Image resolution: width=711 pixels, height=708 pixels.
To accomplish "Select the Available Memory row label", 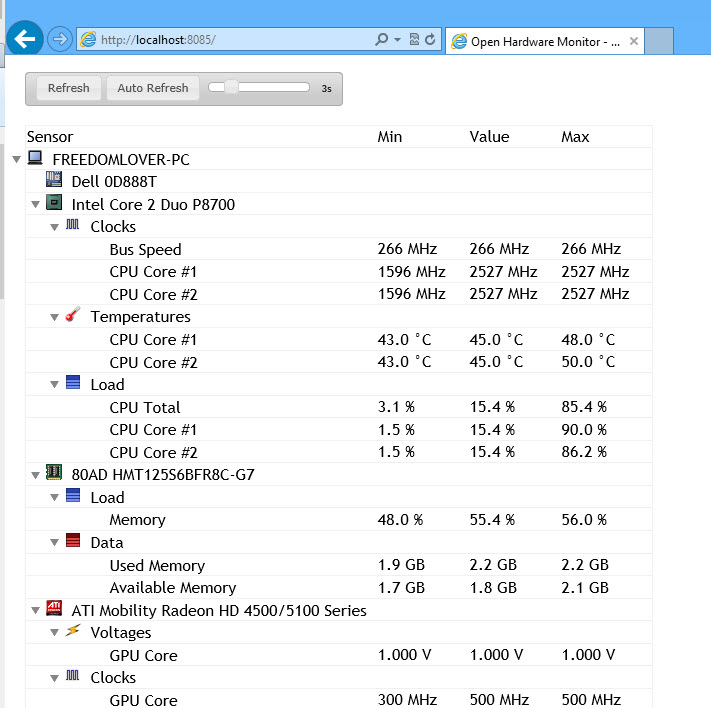I will pos(173,588).
